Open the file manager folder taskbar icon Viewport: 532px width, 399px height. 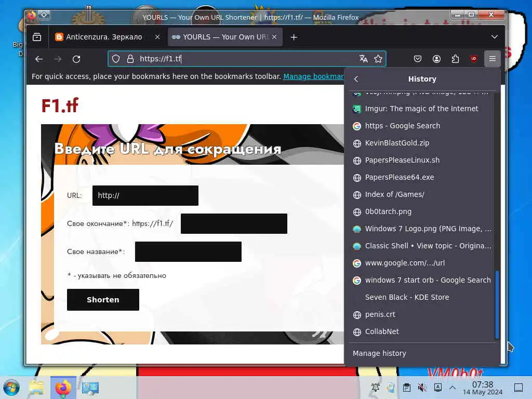[36, 388]
